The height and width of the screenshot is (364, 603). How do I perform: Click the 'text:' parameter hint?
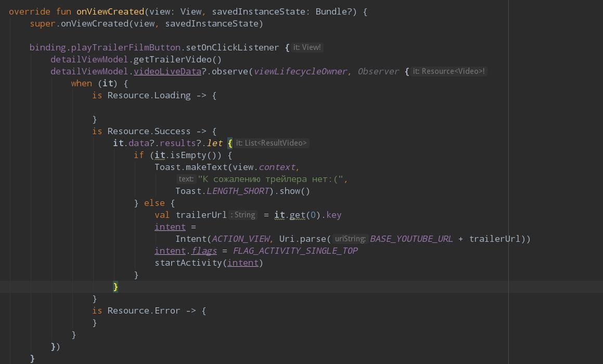tap(186, 179)
